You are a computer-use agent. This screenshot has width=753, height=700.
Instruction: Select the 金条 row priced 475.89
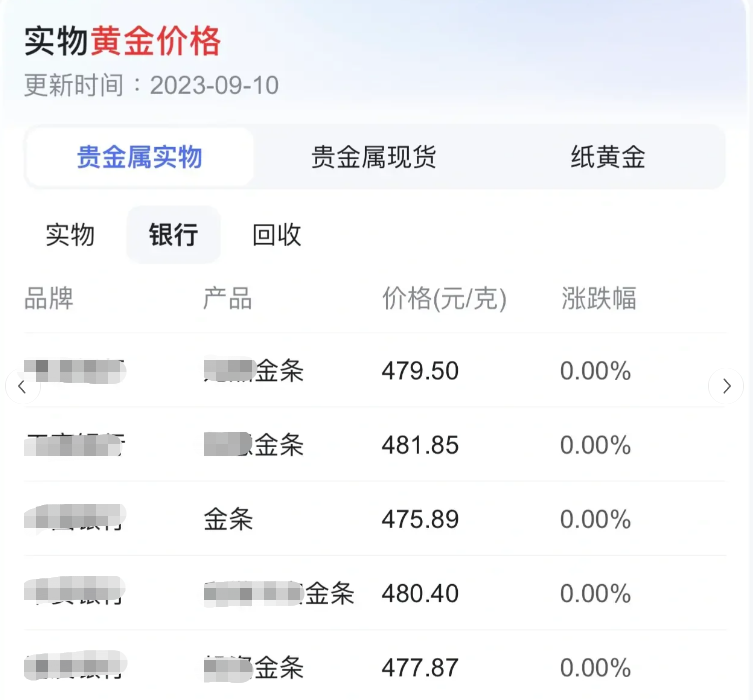point(375,519)
